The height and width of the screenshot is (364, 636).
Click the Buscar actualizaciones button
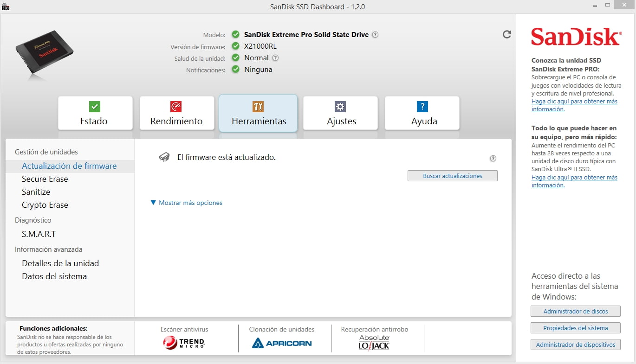(x=453, y=176)
